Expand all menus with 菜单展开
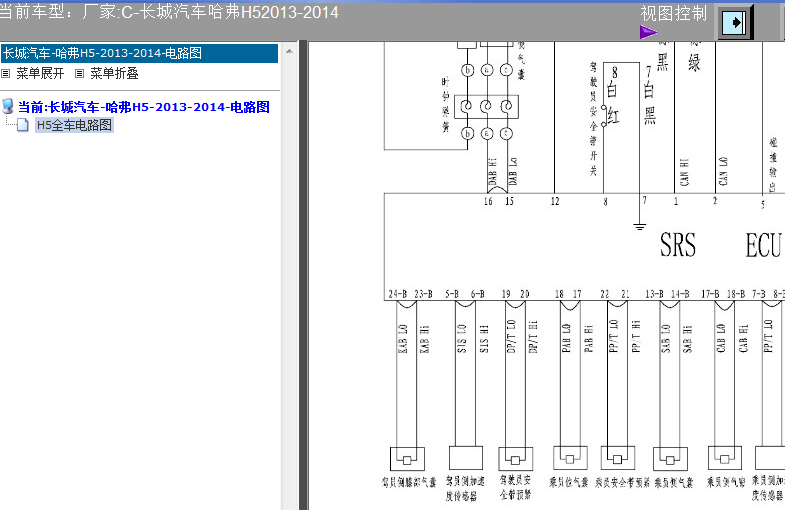This screenshot has width=785, height=510. pos(40,74)
